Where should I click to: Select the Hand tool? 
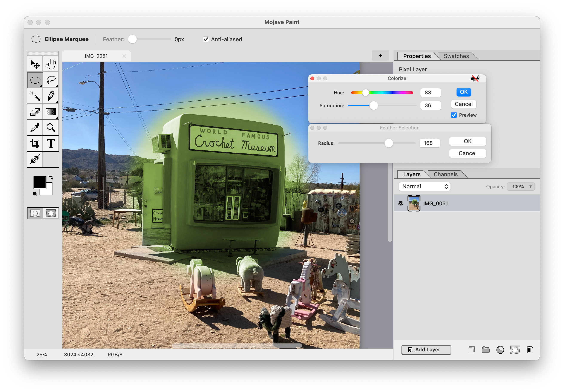(x=51, y=64)
